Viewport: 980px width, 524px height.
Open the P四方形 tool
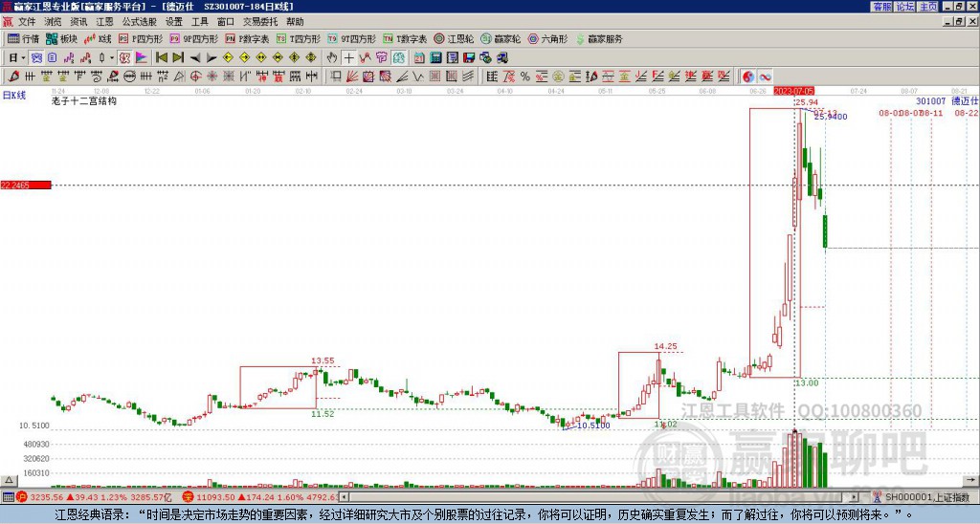point(141,38)
